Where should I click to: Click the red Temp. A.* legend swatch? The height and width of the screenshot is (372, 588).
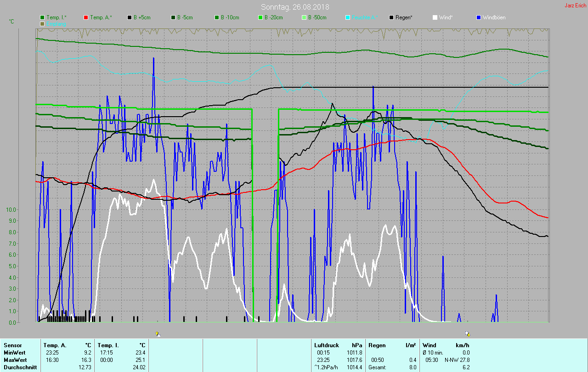pyautogui.click(x=86, y=17)
